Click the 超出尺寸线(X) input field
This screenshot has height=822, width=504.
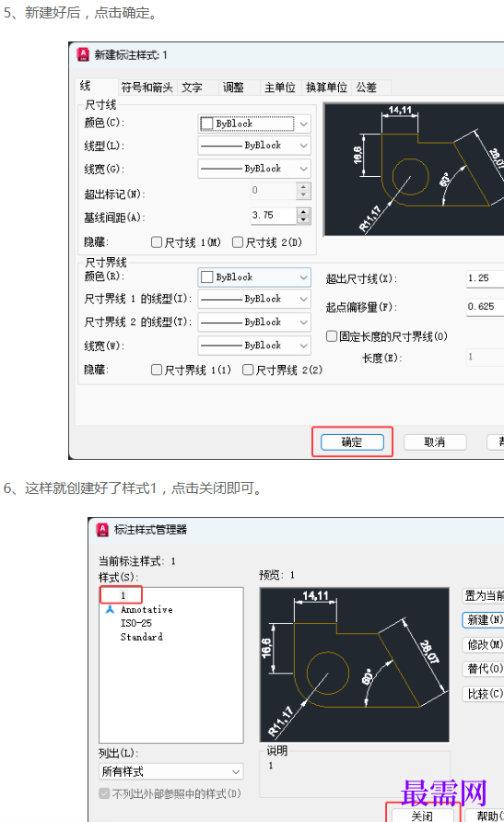[x=486, y=278]
